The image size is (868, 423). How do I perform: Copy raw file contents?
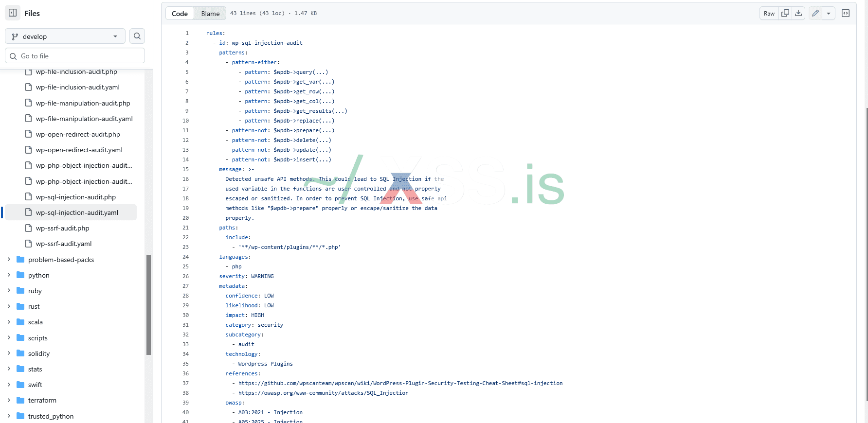click(x=785, y=13)
